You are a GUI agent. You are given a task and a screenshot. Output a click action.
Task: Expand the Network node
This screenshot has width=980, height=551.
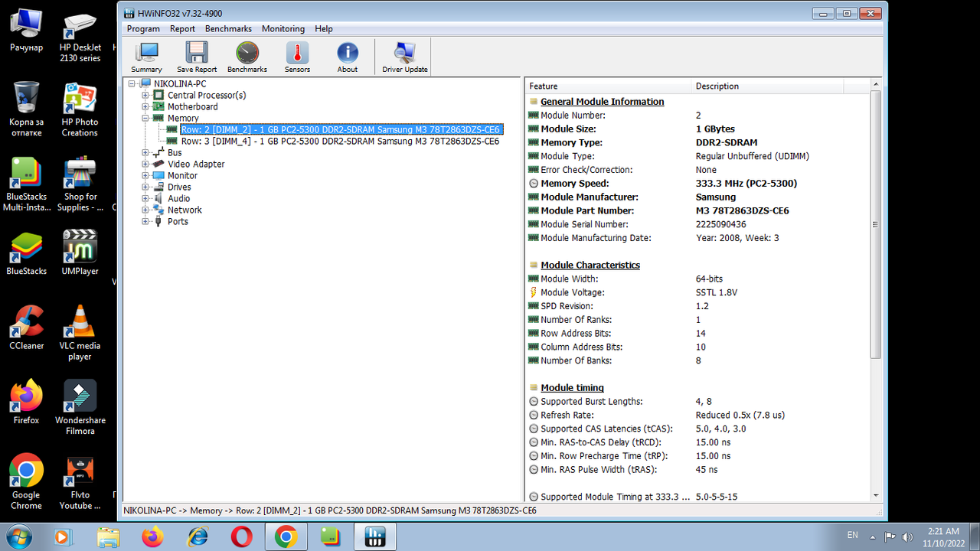[145, 210]
